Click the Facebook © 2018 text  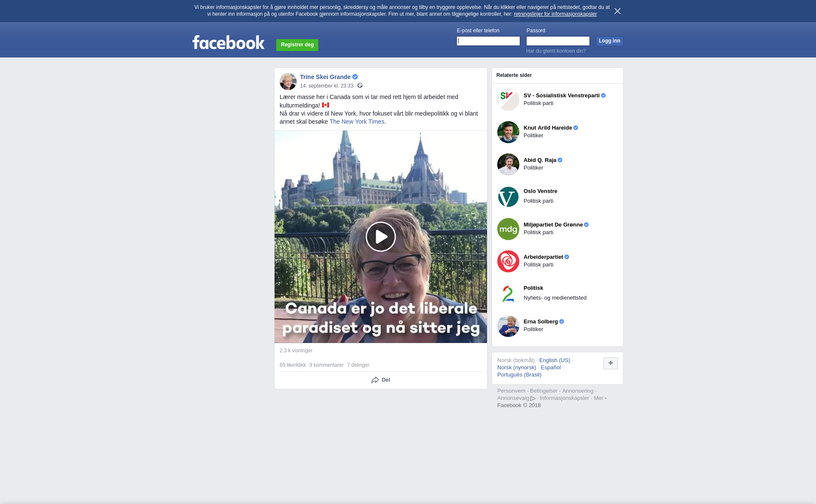[519, 405]
